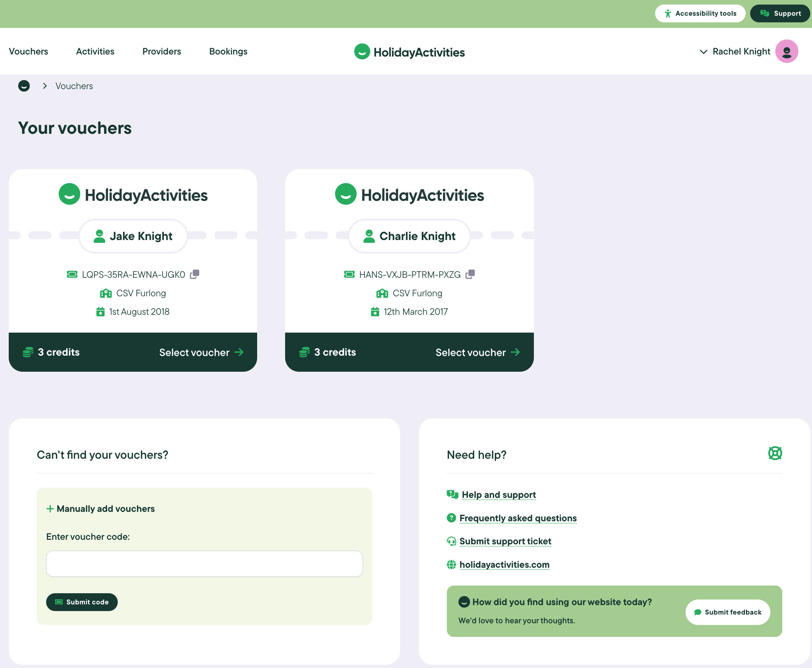
Task: Click Rachel Knight's pink profile avatar
Action: click(x=786, y=51)
